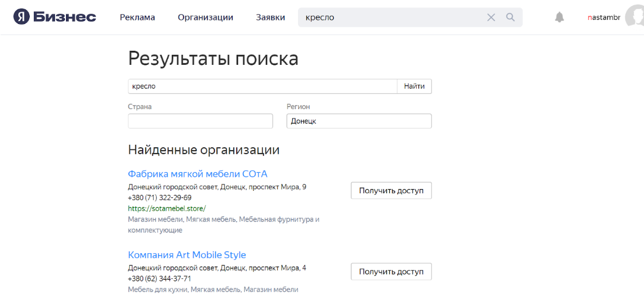Go to Организации section
This screenshot has height=300, width=644.
tap(205, 18)
